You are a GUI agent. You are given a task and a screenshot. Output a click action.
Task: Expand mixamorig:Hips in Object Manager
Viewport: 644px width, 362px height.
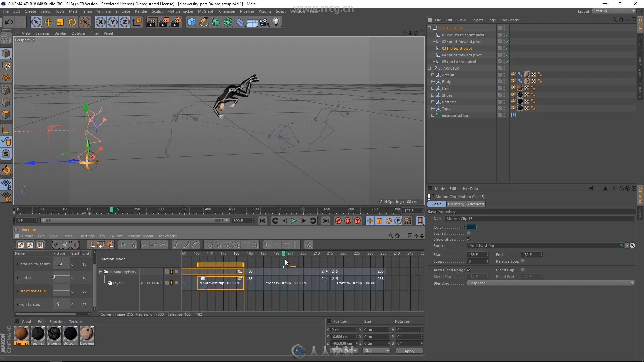433,115
